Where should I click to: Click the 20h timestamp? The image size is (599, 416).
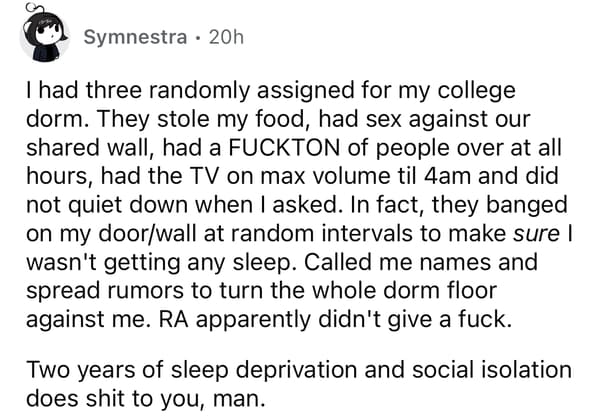click(226, 37)
